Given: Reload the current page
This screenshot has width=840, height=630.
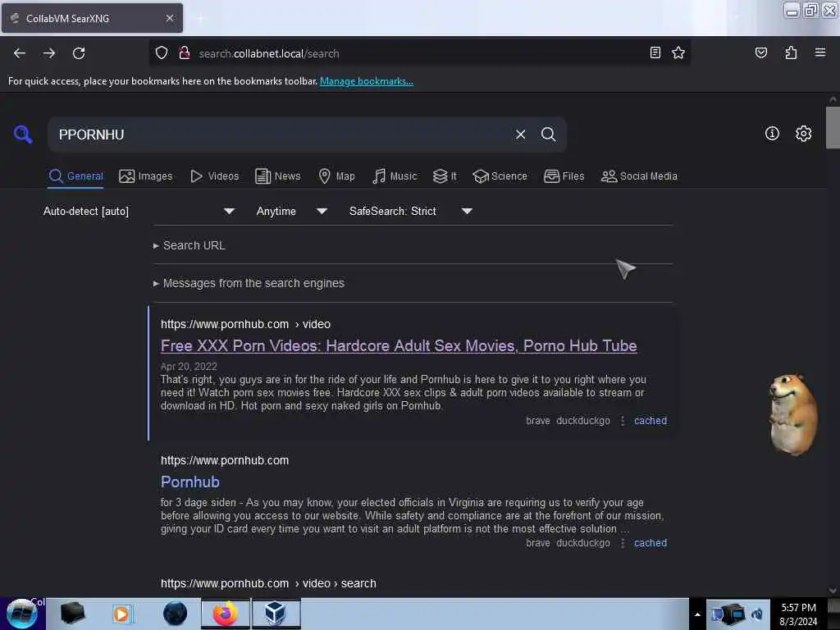Looking at the screenshot, I should (79, 53).
